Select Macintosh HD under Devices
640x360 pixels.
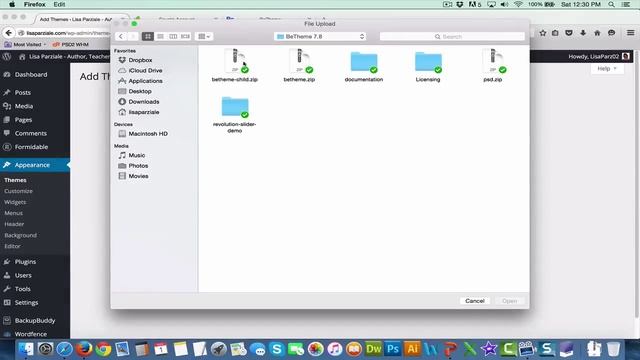[x=148, y=134]
